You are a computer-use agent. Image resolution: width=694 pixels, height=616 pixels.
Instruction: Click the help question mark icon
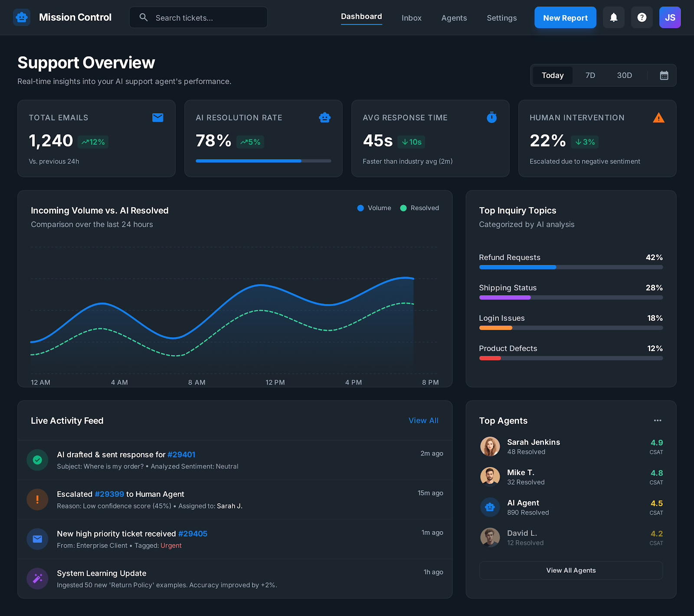pyautogui.click(x=642, y=17)
